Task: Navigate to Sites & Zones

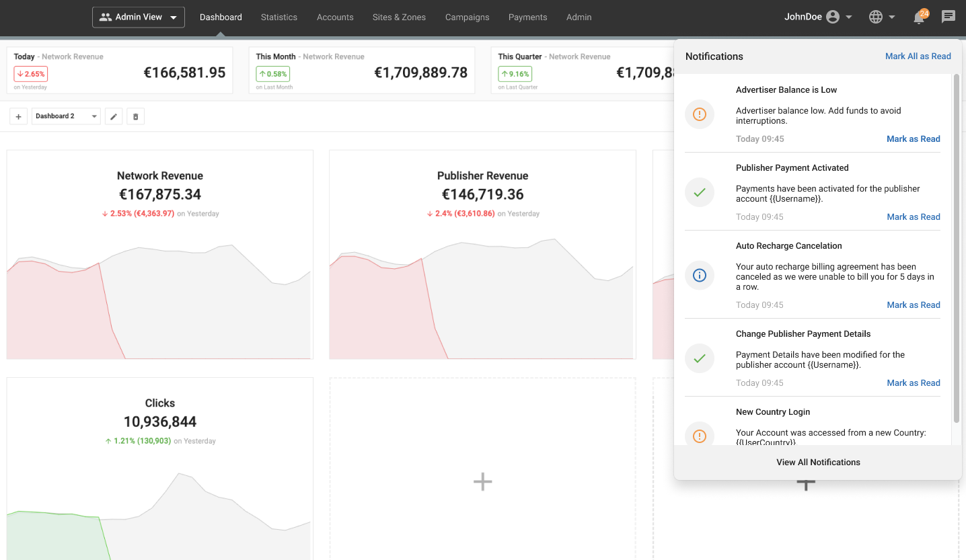Action: point(399,17)
